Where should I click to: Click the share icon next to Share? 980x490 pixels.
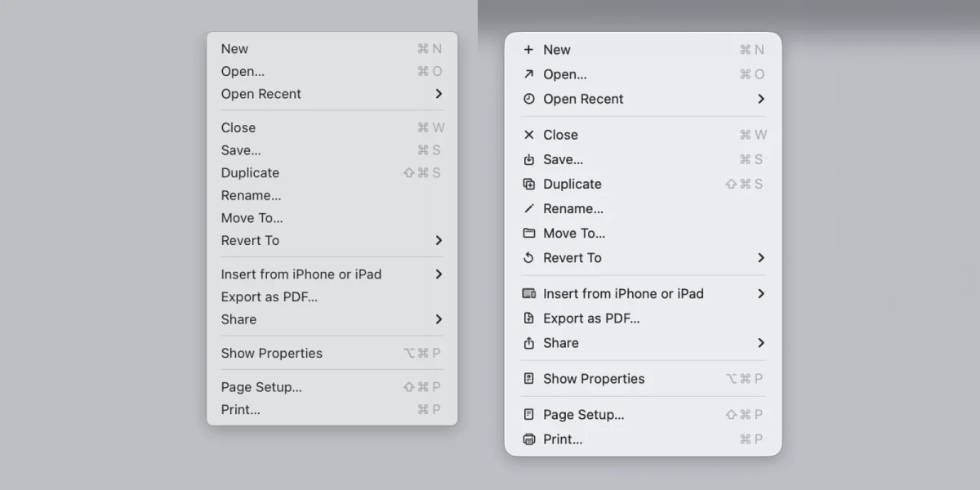[529, 343]
